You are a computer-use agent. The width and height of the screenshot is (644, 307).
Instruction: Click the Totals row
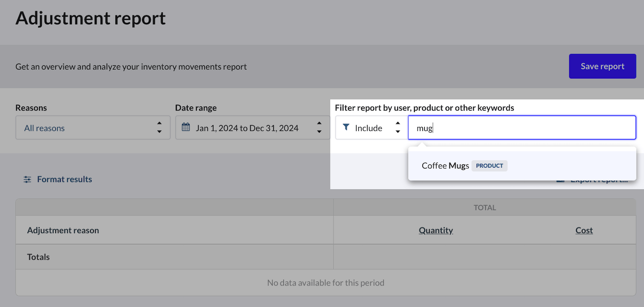[x=326, y=257]
